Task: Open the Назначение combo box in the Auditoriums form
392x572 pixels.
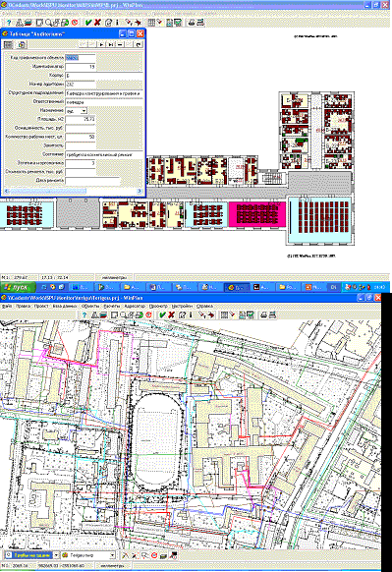Action: pos(84,110)
